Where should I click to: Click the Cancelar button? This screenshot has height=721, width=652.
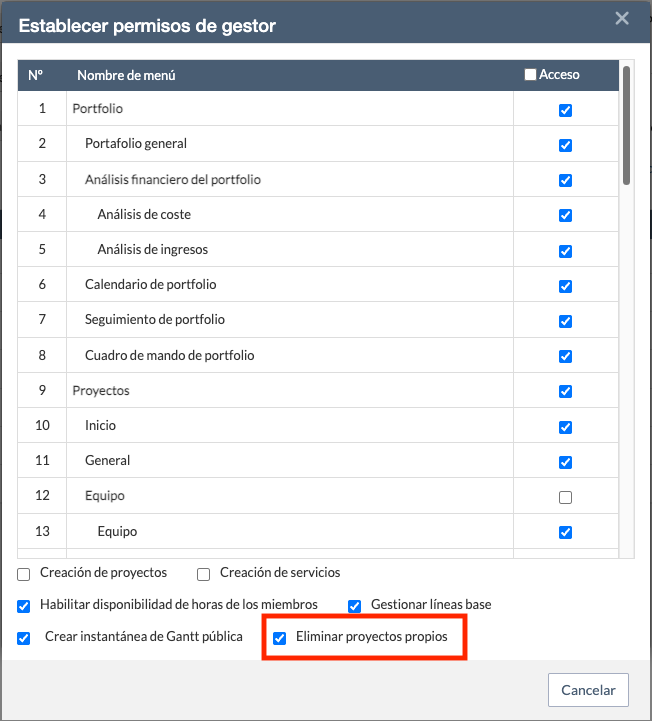588,690
